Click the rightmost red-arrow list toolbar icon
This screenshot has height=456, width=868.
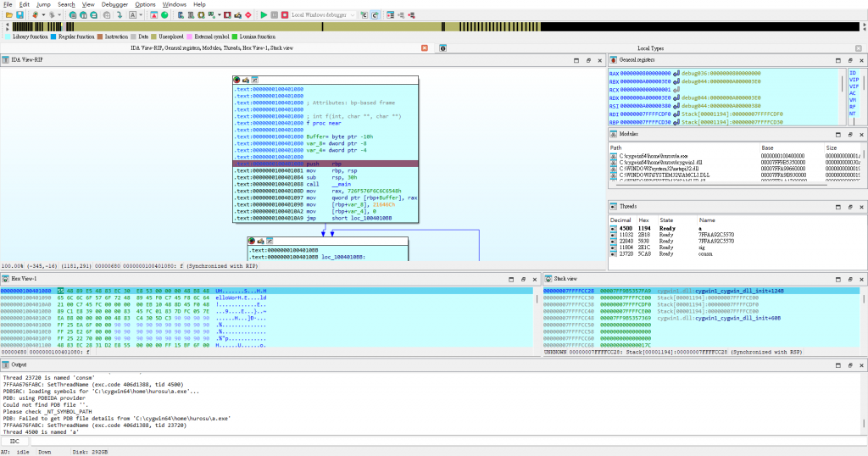(411, 15)
